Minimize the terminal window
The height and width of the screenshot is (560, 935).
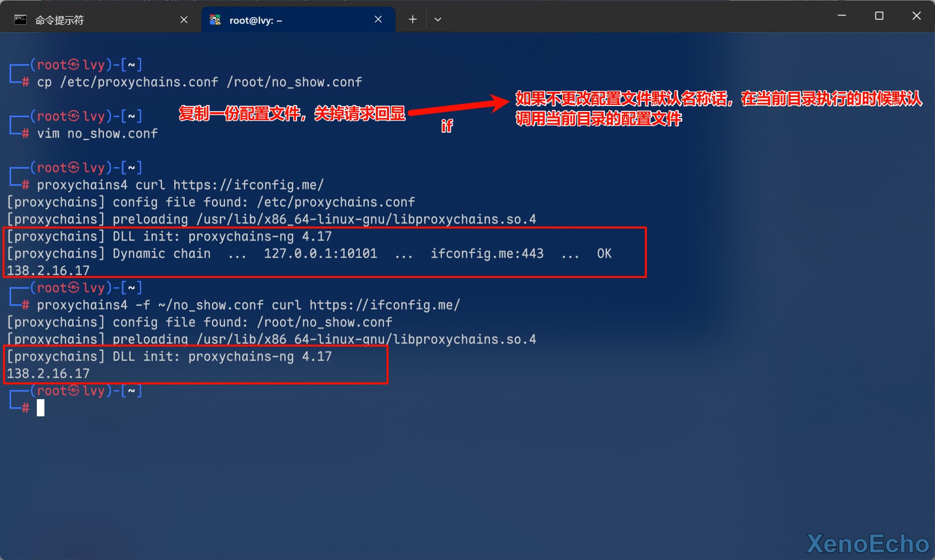(842, 16)
